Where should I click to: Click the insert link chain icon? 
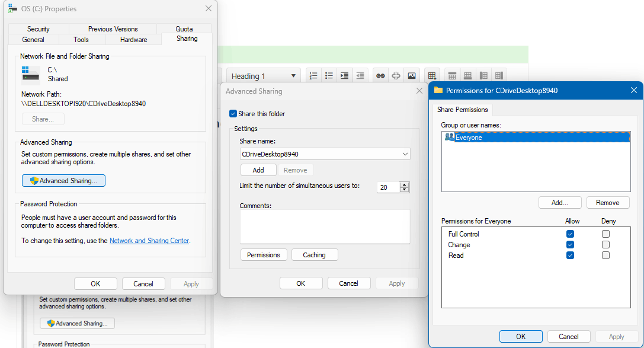[380, 76]
